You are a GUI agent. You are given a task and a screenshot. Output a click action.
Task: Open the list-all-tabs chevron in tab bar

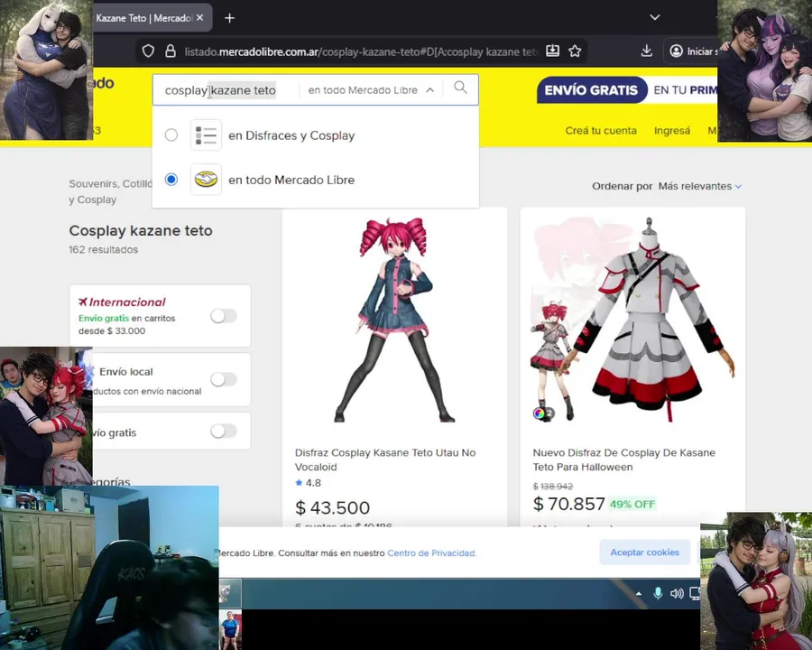[x=655, y=17]
